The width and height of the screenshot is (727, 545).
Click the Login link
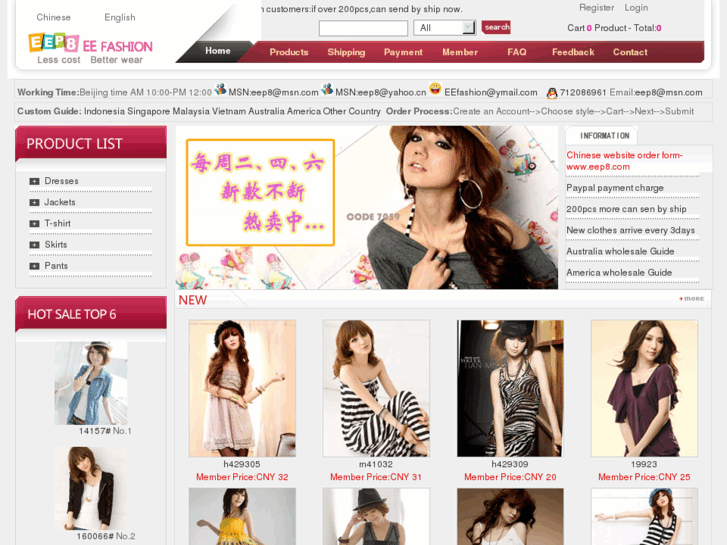pos(636,8)
